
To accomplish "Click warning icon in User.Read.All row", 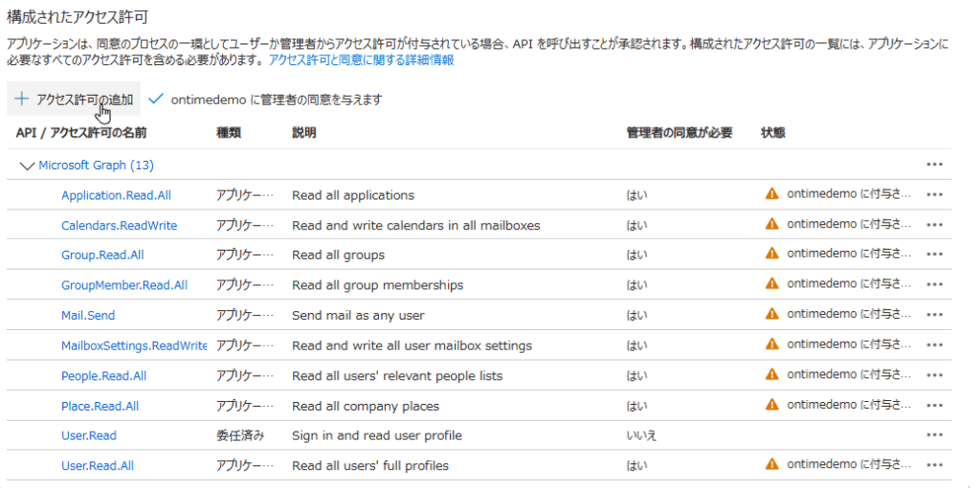I will click(x=772, y=465).
